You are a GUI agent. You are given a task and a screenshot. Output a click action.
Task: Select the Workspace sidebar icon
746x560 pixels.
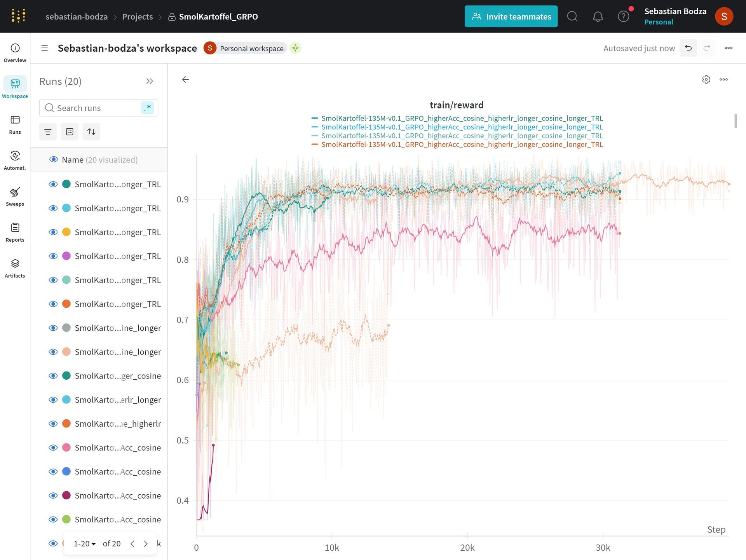pyautogui.click(x=15, y=88)
